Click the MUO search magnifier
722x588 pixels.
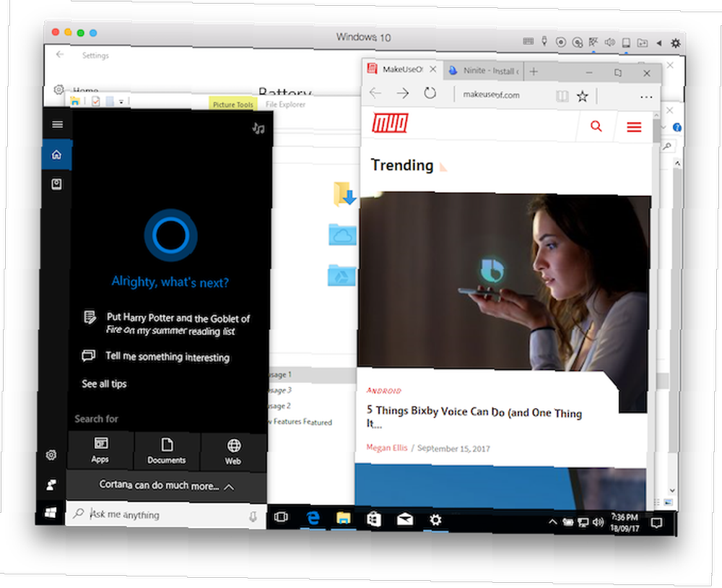(596, 126)
